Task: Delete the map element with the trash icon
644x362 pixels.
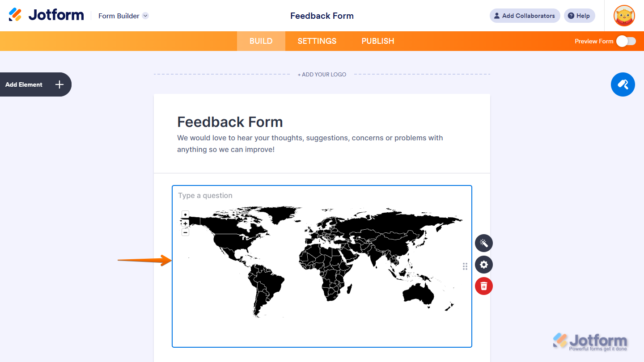Action: tap(483, 286)
